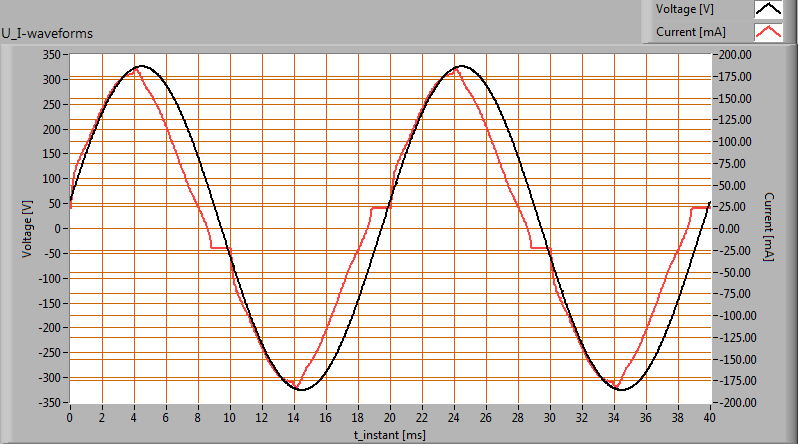Click the x-axis tick label 20
Screen dimensions: 798x444
point(390,416)
